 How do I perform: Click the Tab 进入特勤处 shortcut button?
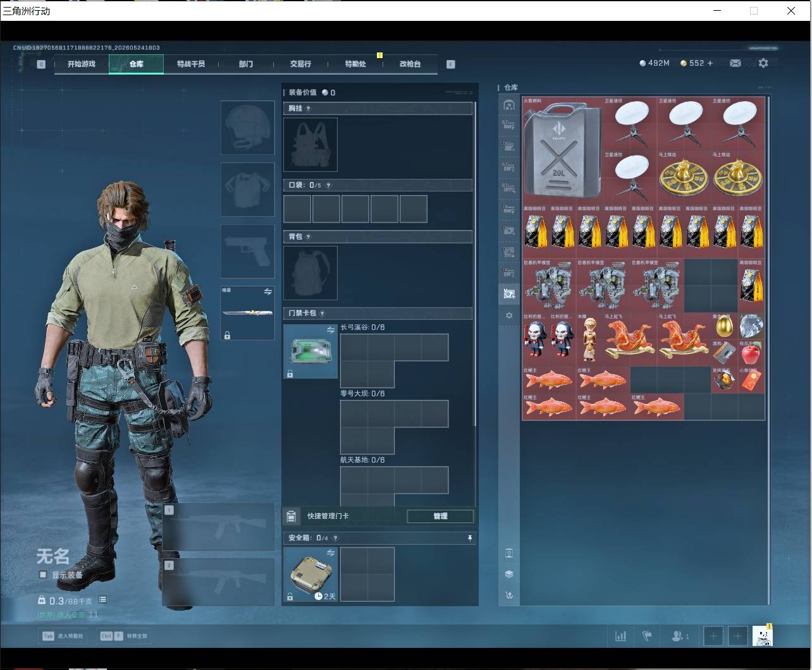tap(63, 636)
